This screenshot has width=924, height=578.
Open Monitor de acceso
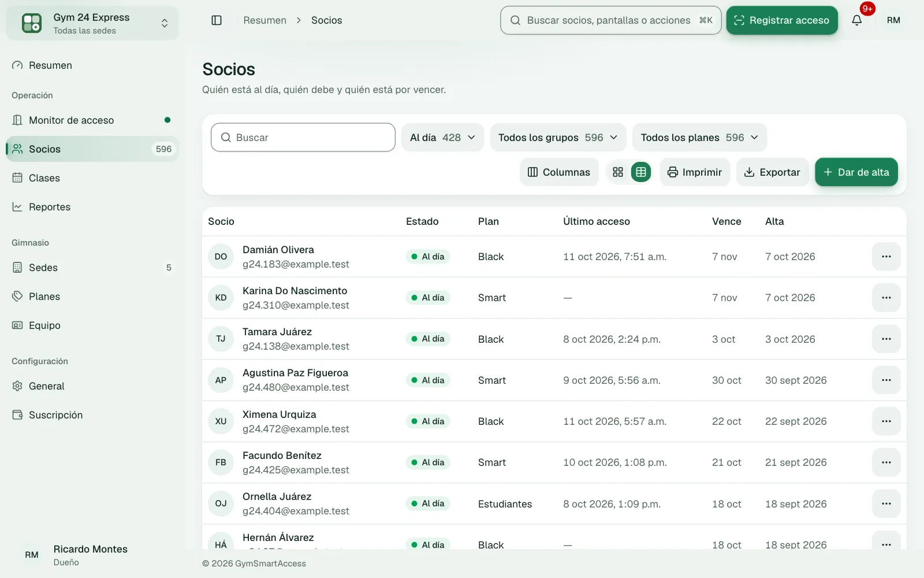[x=92, y=120]
